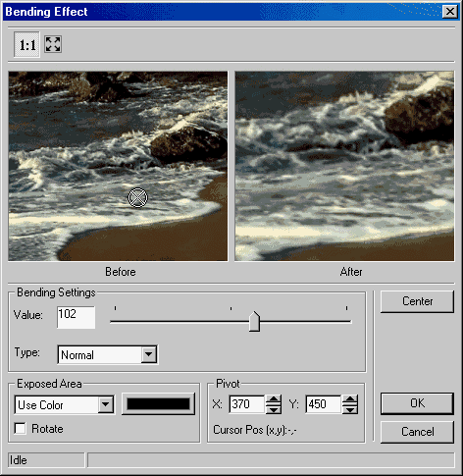The width and height of the screenshot is (463, 476).
Task: Switch to fit-to-window preview icon
Action: click(53, 44)
